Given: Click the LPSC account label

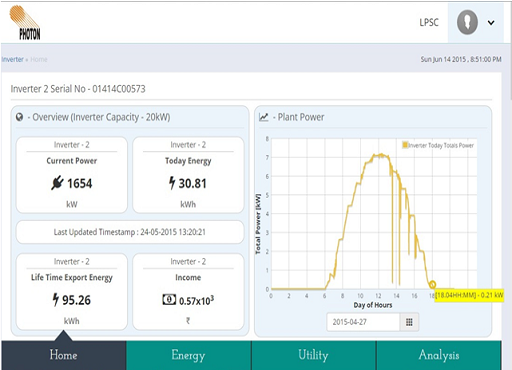Looking at the screenshot, I should [x=429, y=22].
